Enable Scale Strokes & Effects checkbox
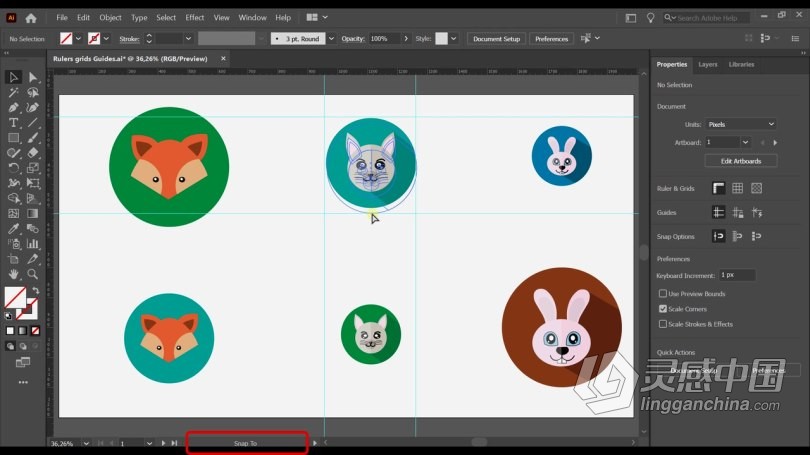The width and height of the screenshot is (810, 455). coord(663,324)
